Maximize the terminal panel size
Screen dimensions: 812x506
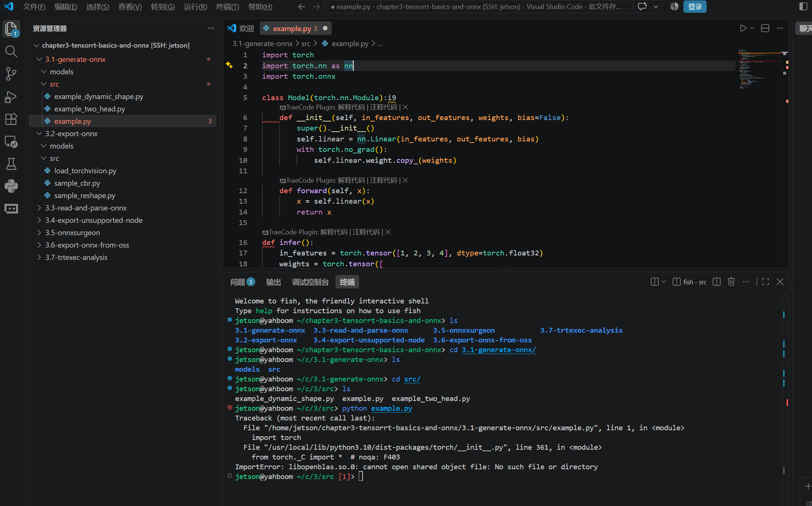[766, 282]
